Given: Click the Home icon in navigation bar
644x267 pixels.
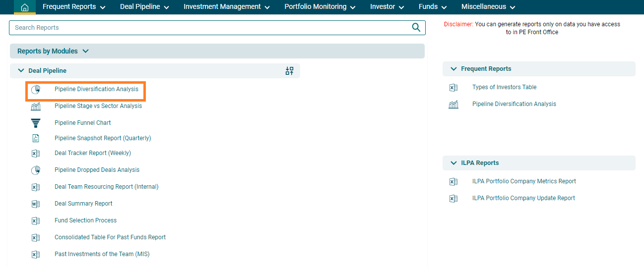Looking at the screenshot, I should click(25, 7).
